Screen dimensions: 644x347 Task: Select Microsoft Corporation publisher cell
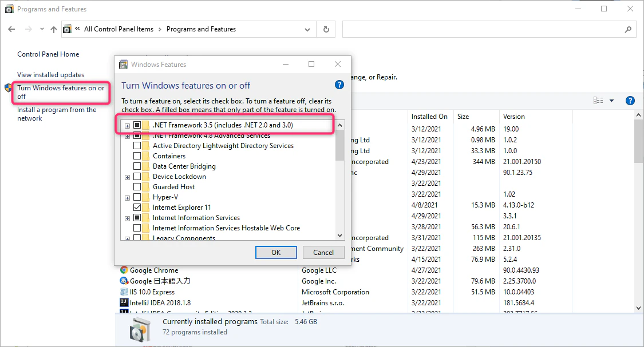(335, 292)
